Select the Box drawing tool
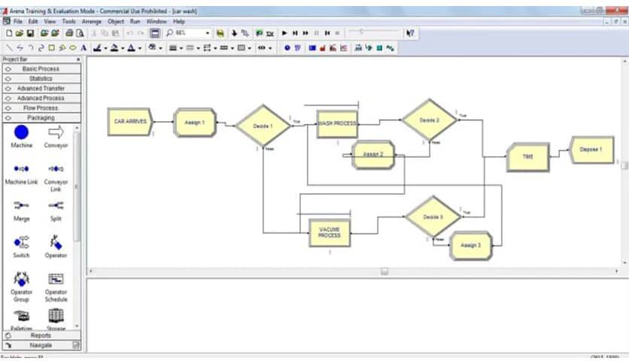This screenshot has width=629, height=364. click(x=52, y=48)
